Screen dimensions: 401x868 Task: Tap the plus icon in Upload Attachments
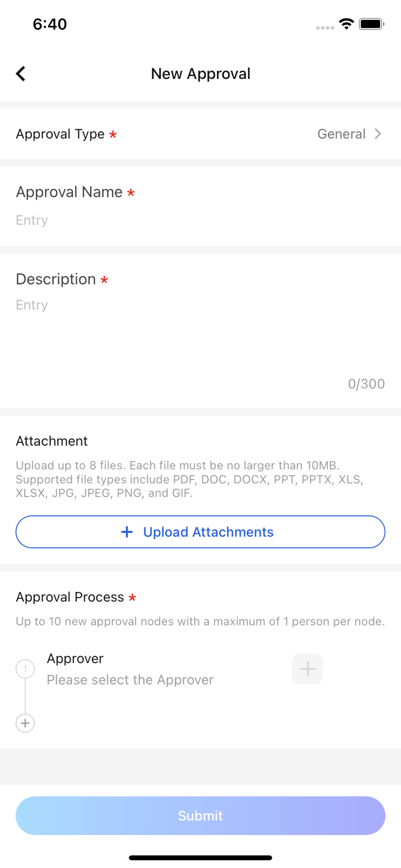pyautogui.click(x=127, y=532)
